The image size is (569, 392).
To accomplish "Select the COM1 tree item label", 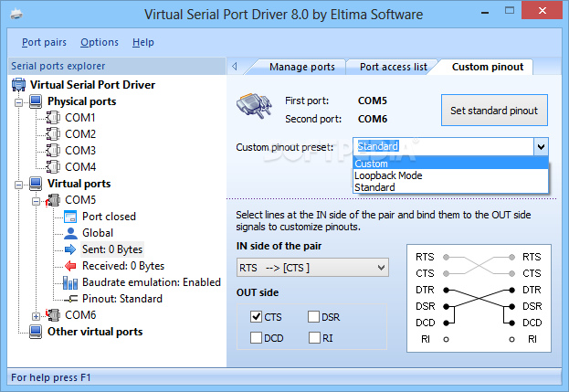I will tap(80, 118).
